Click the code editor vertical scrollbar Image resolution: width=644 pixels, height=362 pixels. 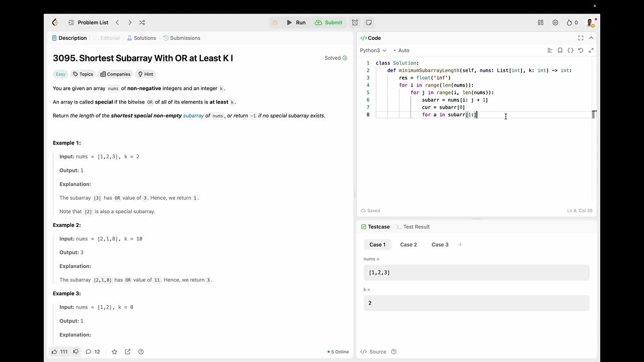[594, 115]
